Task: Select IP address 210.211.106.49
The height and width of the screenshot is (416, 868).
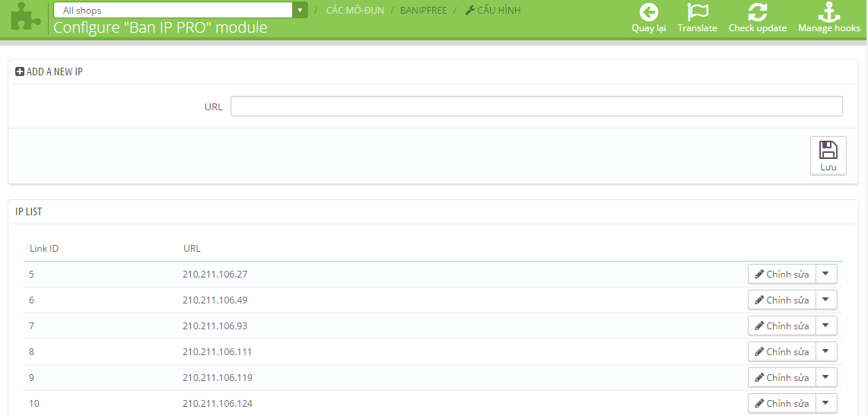Action: tap(215, 300)
